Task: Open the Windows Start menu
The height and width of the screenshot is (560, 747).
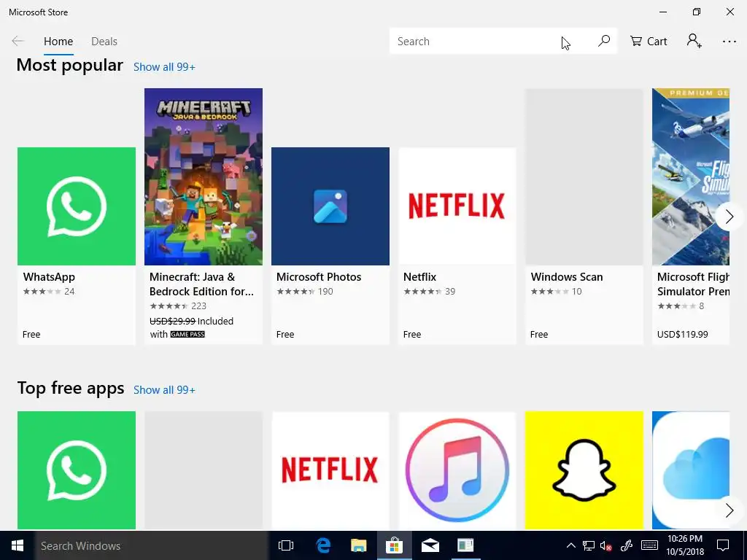Action: [18, 545]
